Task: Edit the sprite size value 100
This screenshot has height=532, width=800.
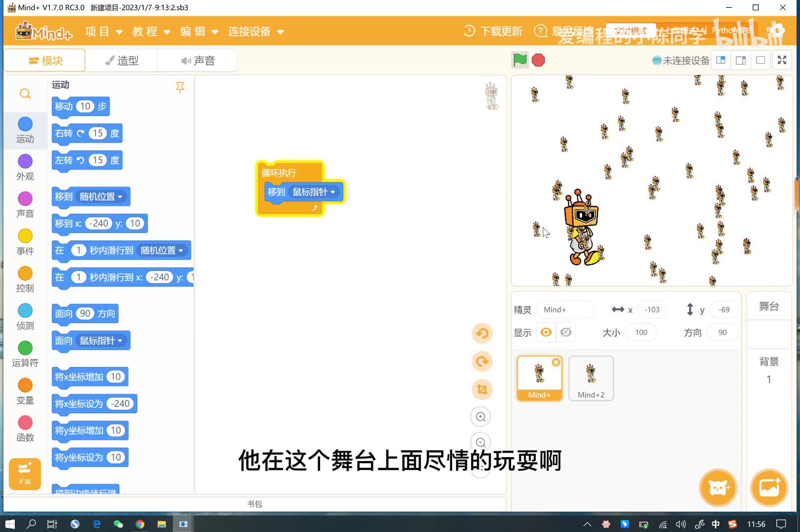Action: click(641, 332)
